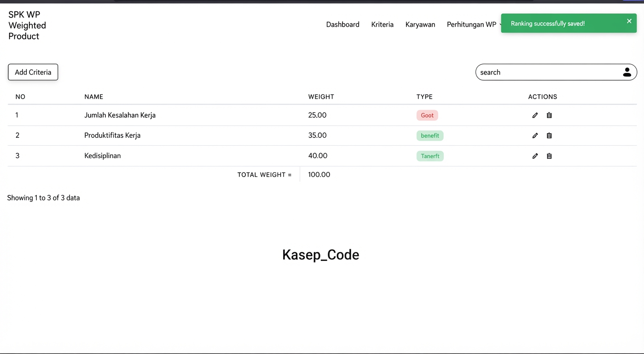Click the weight value 25.00
This screenshot has height=354, width=644.
point(317,115)
